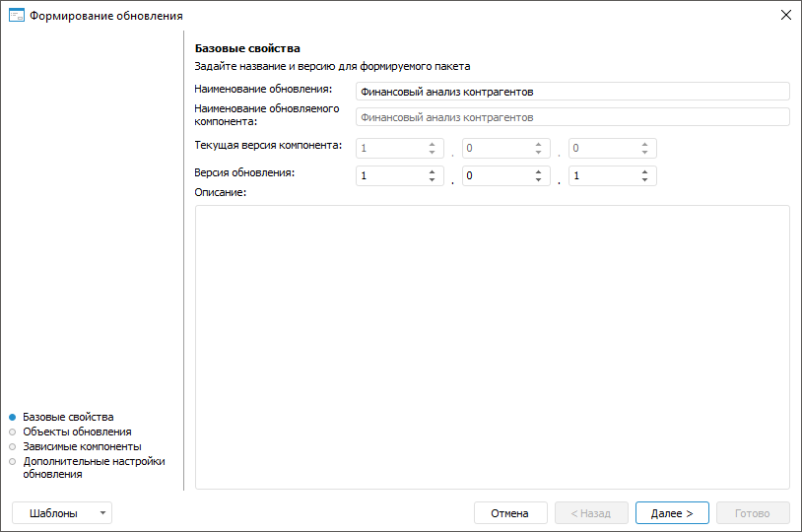
Task: Click the first Версия обновления number field
Action: pyautogui.click(x=390, y=176)
